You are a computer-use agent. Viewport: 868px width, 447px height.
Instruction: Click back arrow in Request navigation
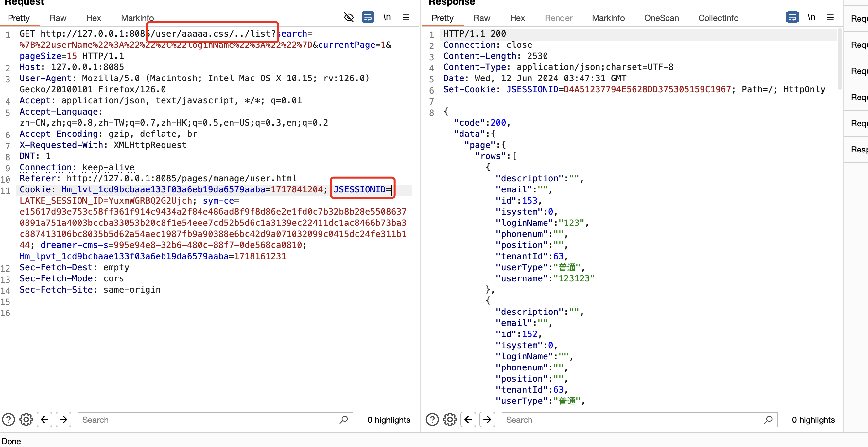(x=45, y=419)
